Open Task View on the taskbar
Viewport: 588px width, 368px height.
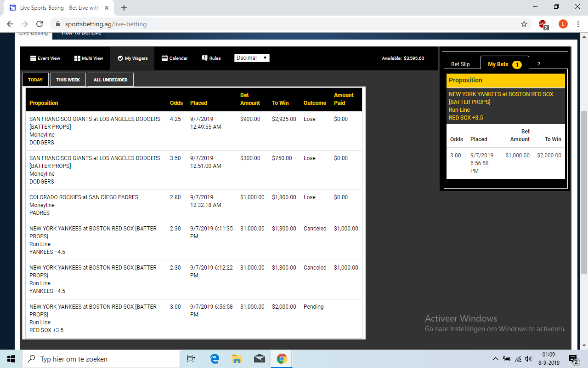(x=191, y=359)
